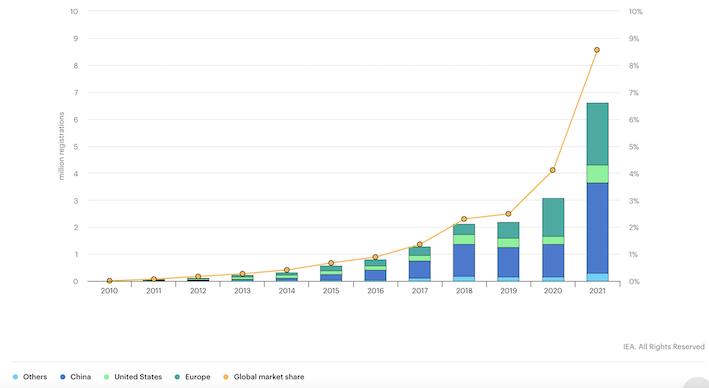The image size is (709, 388).
Task: Toggle the Europe legend series
Action: click(x=193, y=377)
